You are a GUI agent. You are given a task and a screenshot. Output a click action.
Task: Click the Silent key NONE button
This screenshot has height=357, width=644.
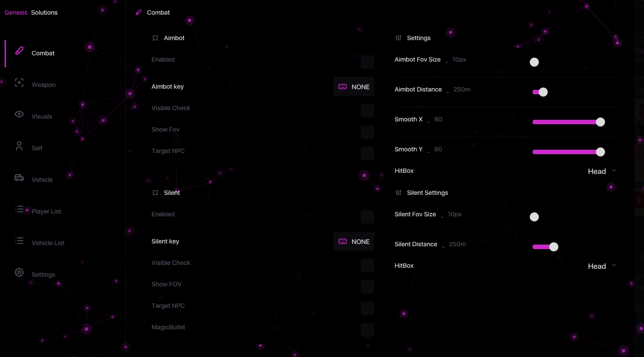(353, 242)
